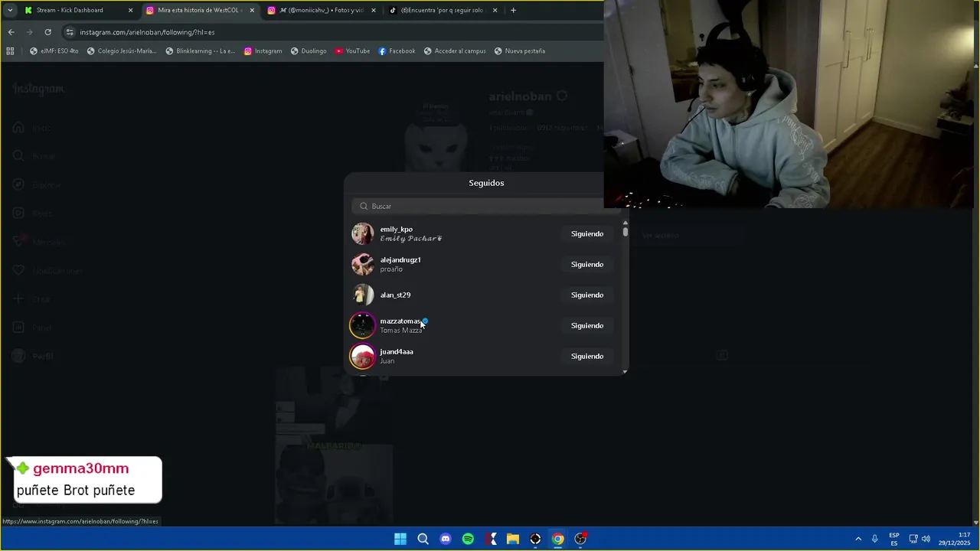
Task: Open File Explorer from the taskbar
Action: [513, 539]
